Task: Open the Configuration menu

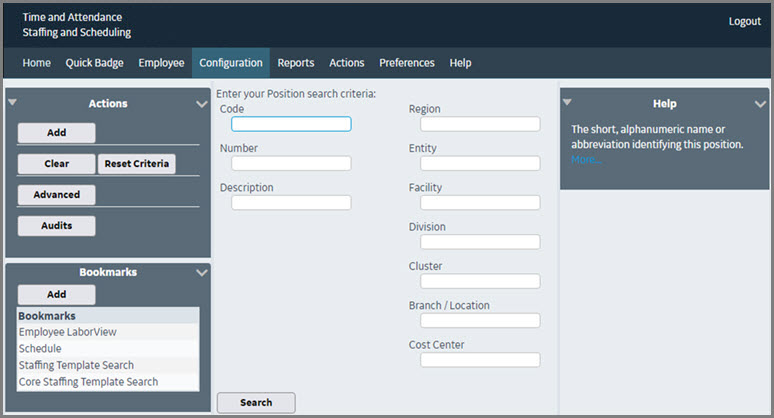Action: [x=231, y=63]
